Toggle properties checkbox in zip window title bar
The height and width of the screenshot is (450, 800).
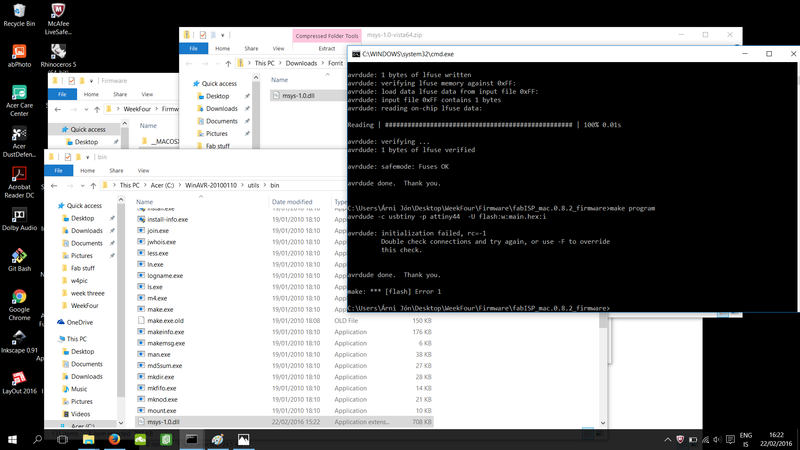pyautogui.click(x=203, y=35)
